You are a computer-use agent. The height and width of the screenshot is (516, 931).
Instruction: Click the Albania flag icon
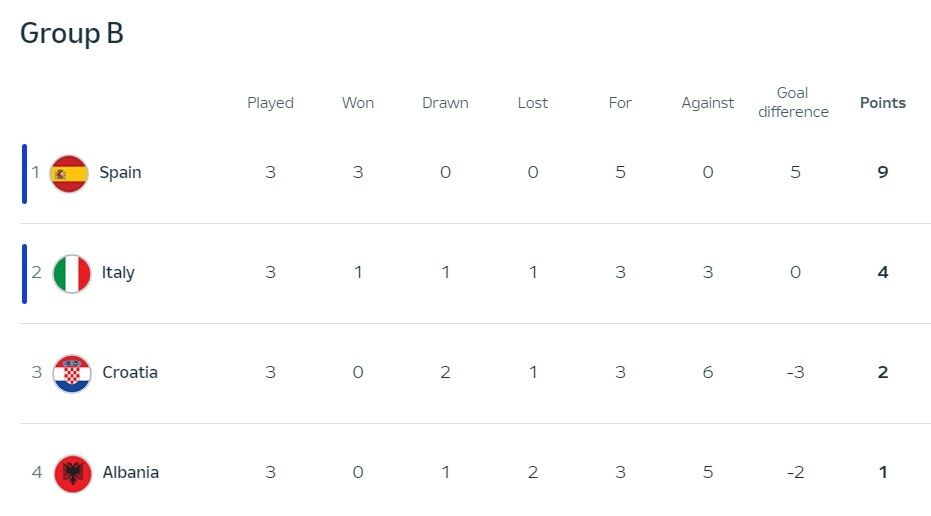pyautogui.click(x=71, y=473)
